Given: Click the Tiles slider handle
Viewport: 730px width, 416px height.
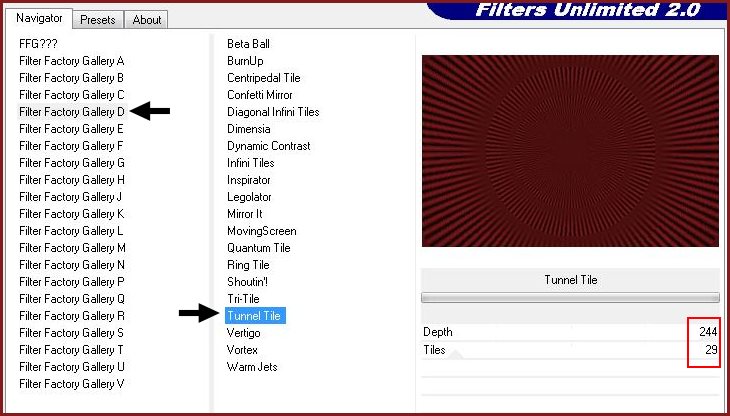Looking at the screenshot, I should 456,354.
